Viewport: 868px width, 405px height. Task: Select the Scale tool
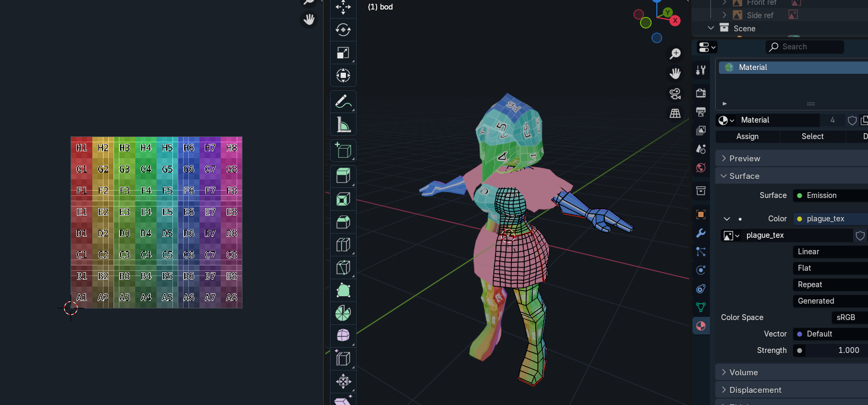[x=343, y=53]
